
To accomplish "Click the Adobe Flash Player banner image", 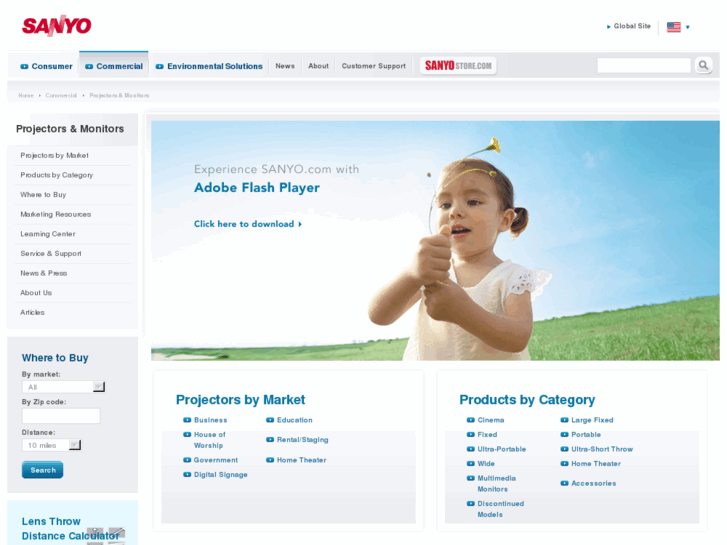I will pyautogui.click(x=435, y=240).
